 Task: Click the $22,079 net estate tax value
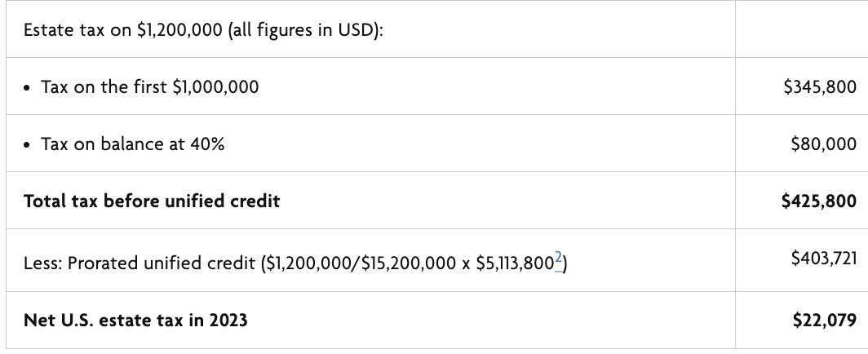click(824, 321)
